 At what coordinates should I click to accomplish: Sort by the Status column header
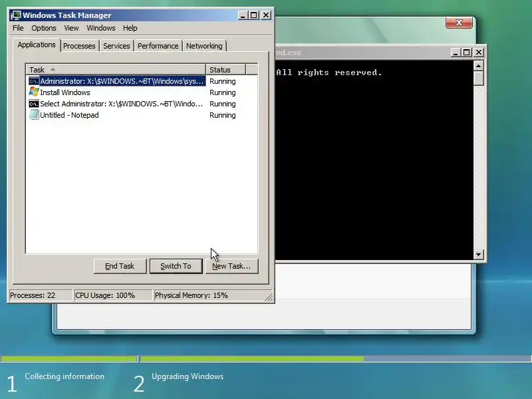point(225,70)
